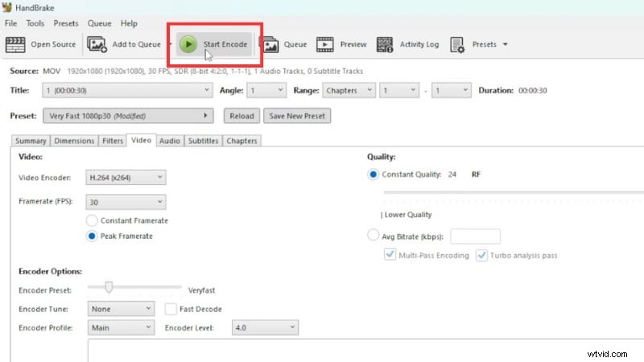Switch to the Filters tab

coord(113,141)
